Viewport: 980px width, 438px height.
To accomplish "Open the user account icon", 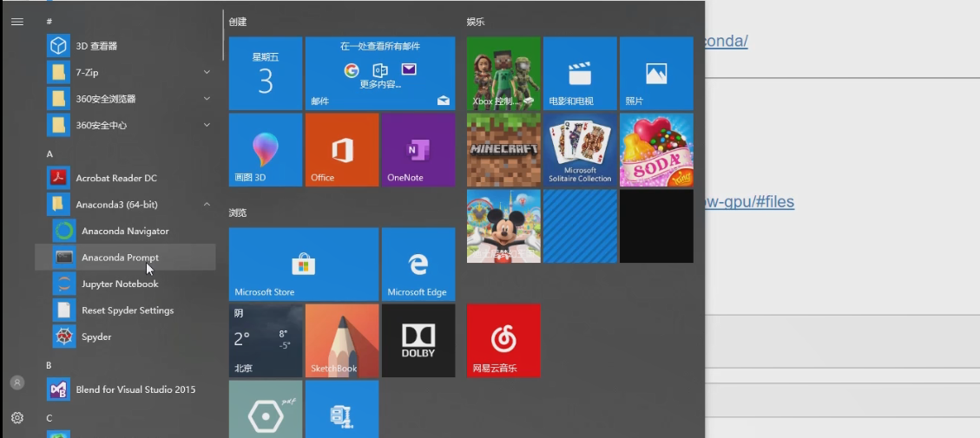I will pyautogui.click(x=17, y=382).
